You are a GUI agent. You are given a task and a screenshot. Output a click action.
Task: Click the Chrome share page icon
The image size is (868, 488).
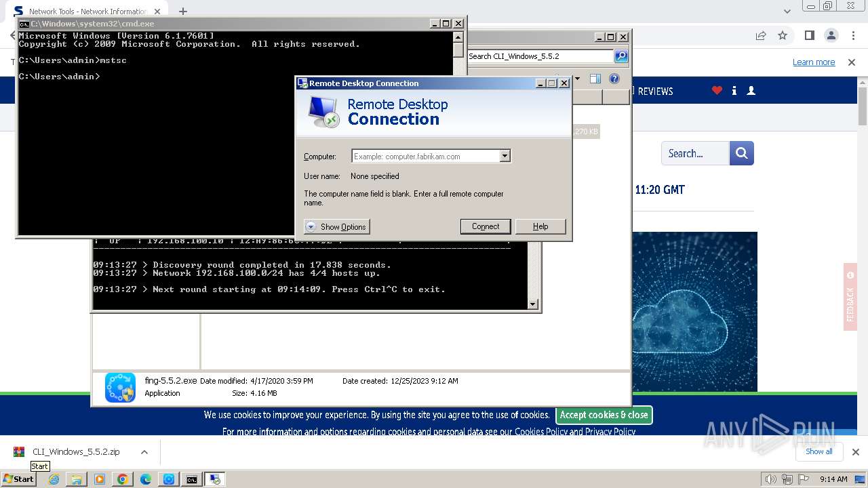761,35
